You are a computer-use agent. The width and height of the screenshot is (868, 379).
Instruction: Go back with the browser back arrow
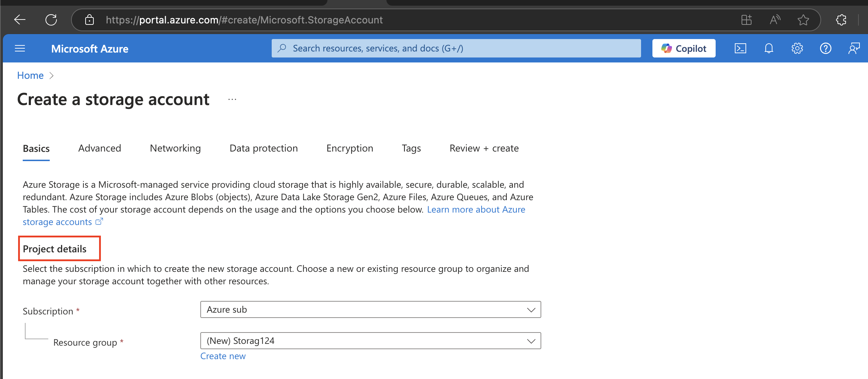pyautogui.click(x=20, y=20)
